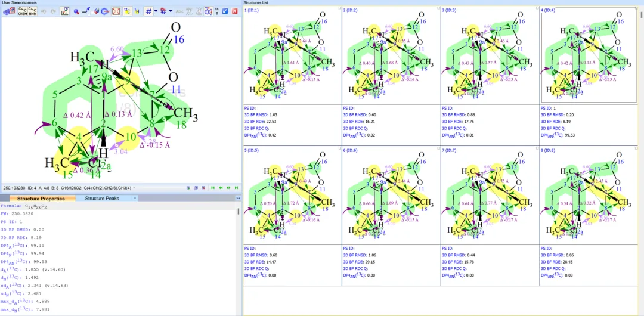Open dropdown arrow beside blue # button
This screenshot has height=316, width=644.
[156, 11]
